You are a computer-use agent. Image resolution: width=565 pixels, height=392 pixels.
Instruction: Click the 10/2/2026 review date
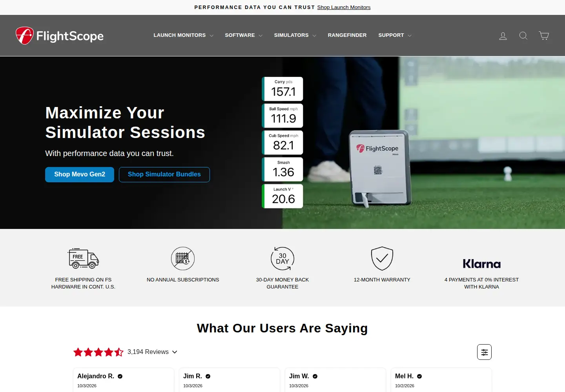[405, 386]
